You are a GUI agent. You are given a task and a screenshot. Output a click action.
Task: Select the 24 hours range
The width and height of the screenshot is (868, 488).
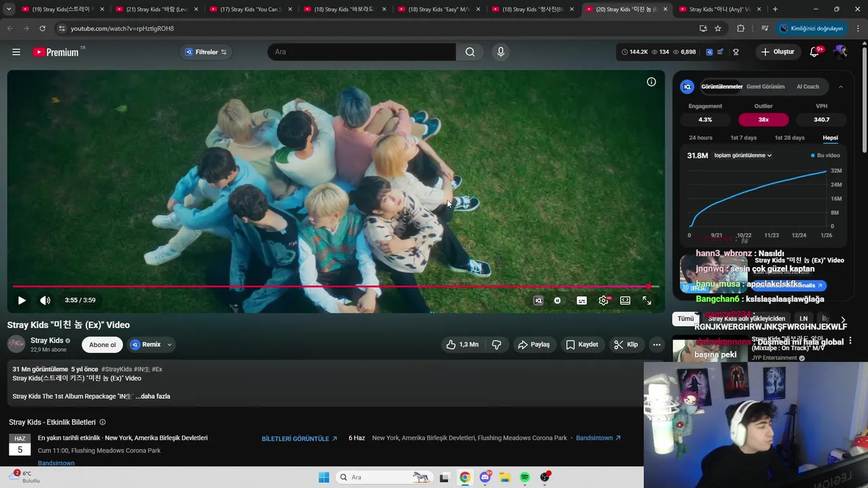(701, 138)
